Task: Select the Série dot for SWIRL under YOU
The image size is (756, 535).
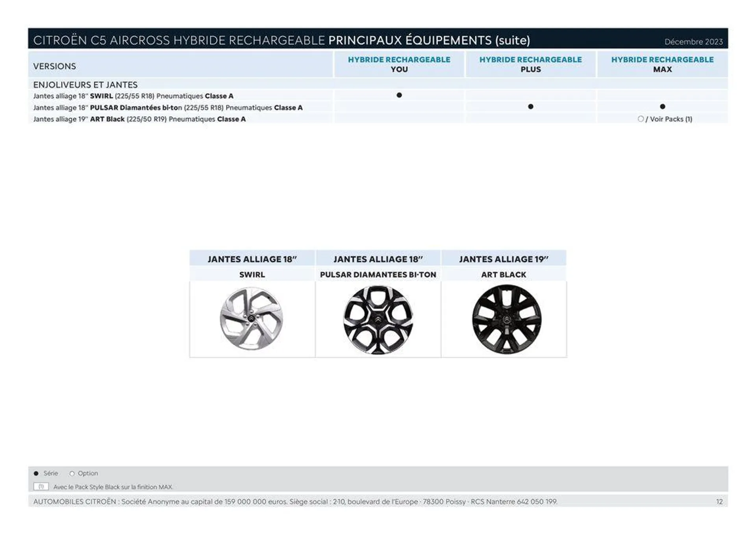Action: pyautogui.click(x=399, y=95)
